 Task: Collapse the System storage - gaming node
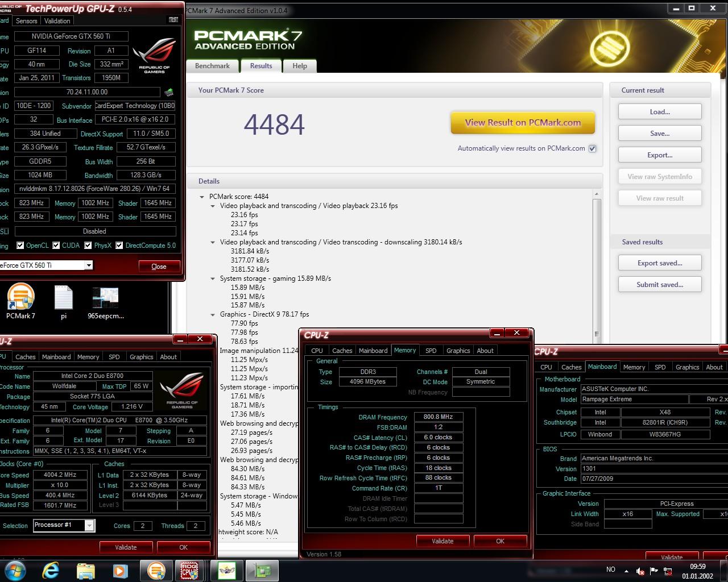click(213, 278)
